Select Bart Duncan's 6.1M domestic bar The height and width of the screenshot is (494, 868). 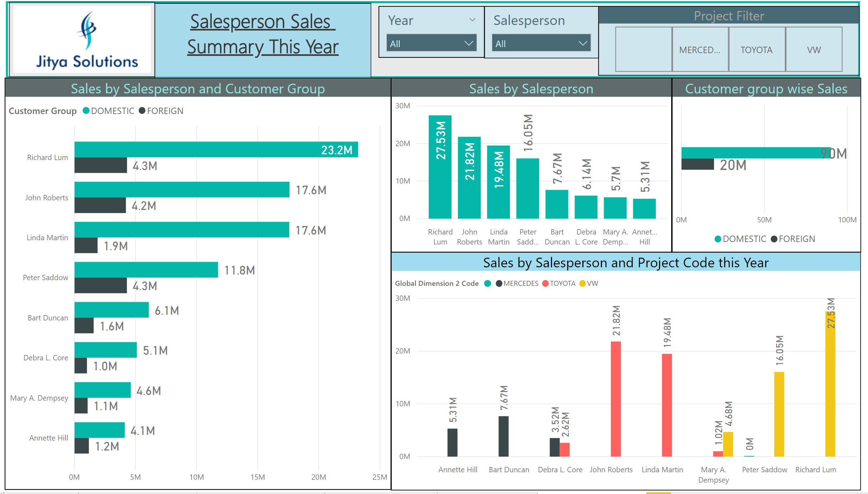point(112,310)
